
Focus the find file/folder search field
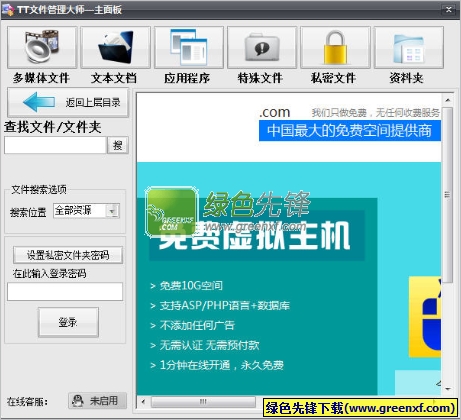tap(55, 145)
